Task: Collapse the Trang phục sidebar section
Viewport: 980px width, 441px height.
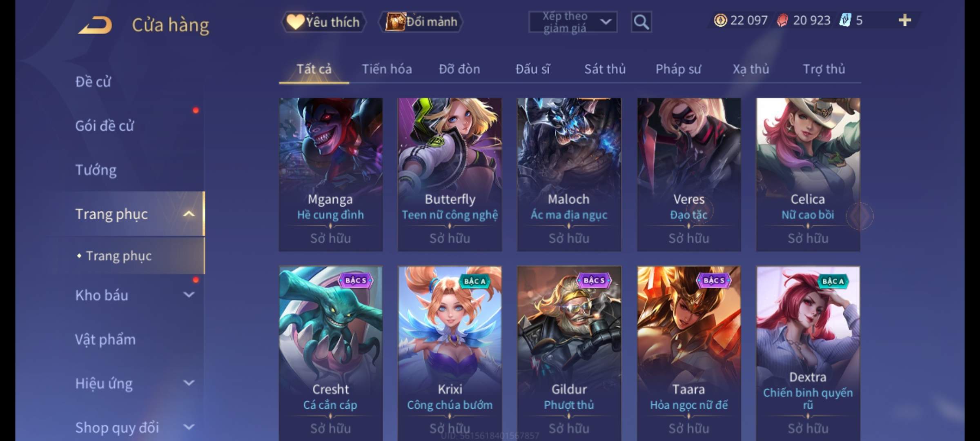Action: point(189,214)
